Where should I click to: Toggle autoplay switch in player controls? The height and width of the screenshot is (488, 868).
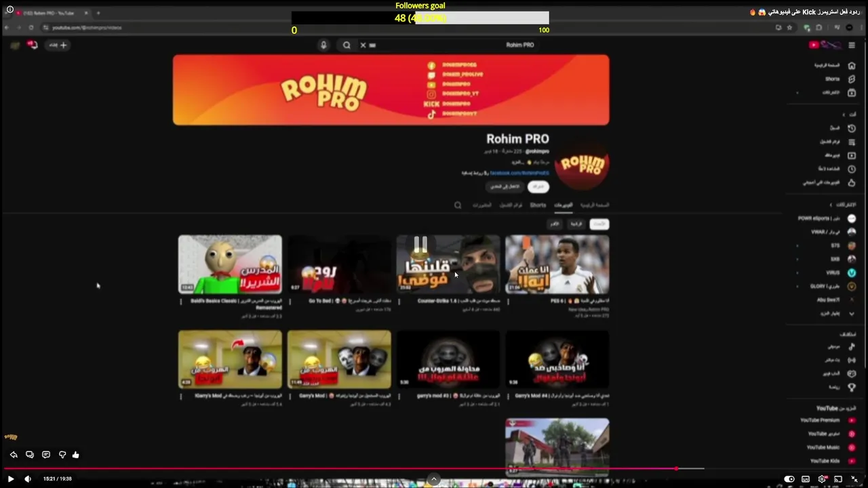tap(789, 479)
